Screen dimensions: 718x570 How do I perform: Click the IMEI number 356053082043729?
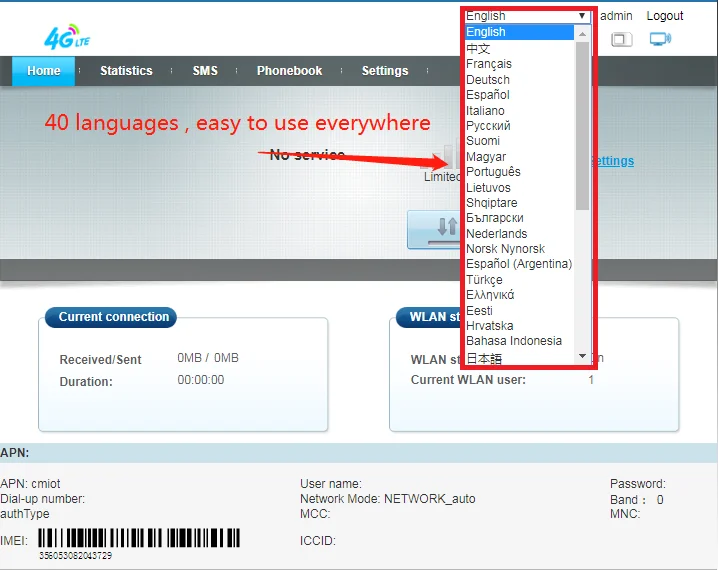pyautogui.click(x=76, y=555)
